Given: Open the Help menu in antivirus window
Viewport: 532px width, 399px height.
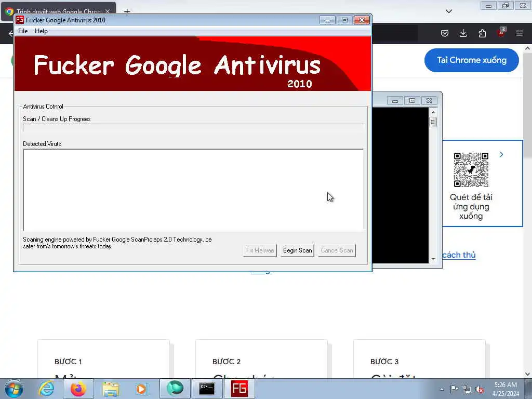Looking at the screenshot, I should click(41, 31).
